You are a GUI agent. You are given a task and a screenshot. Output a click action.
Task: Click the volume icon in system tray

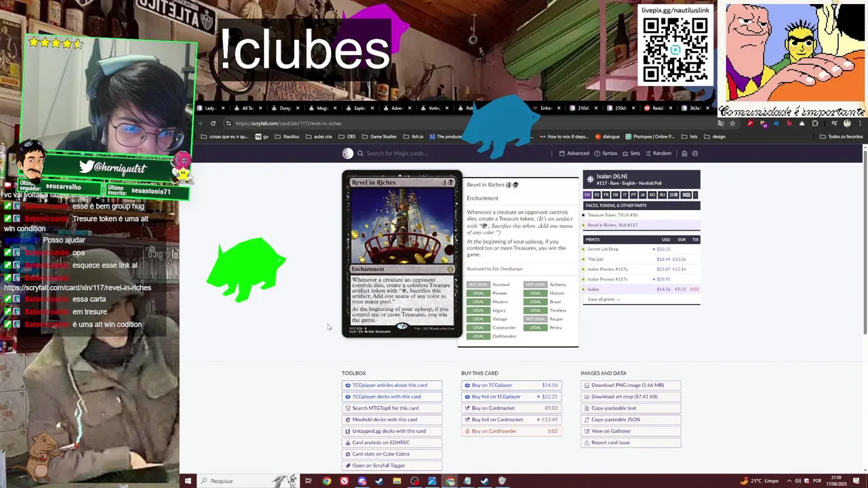click(798, 481)
